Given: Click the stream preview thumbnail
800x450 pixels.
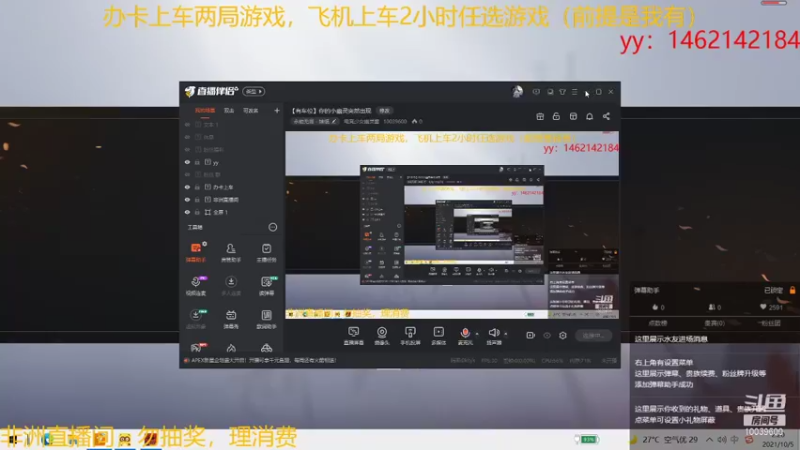Looking at the screenshot, I should point(452,224).
